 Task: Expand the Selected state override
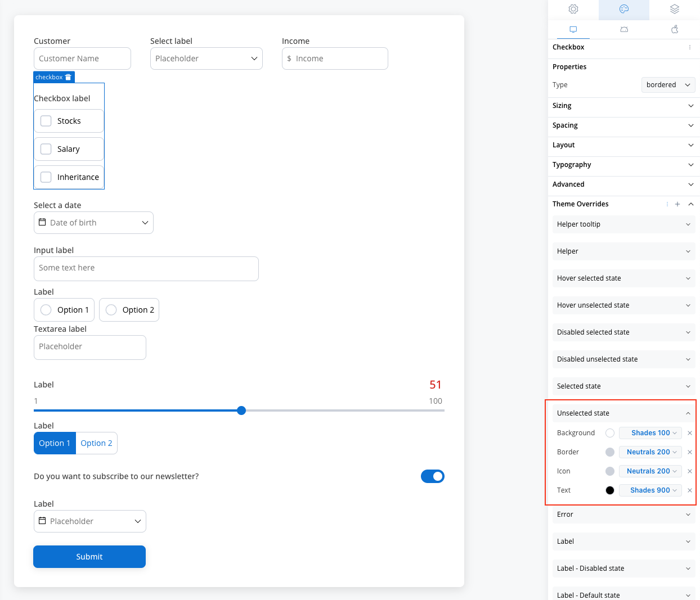coord(624,386)
